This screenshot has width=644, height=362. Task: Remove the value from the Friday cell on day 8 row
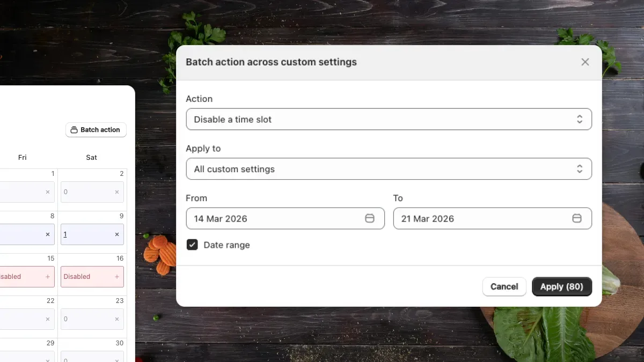click(47, 234)
